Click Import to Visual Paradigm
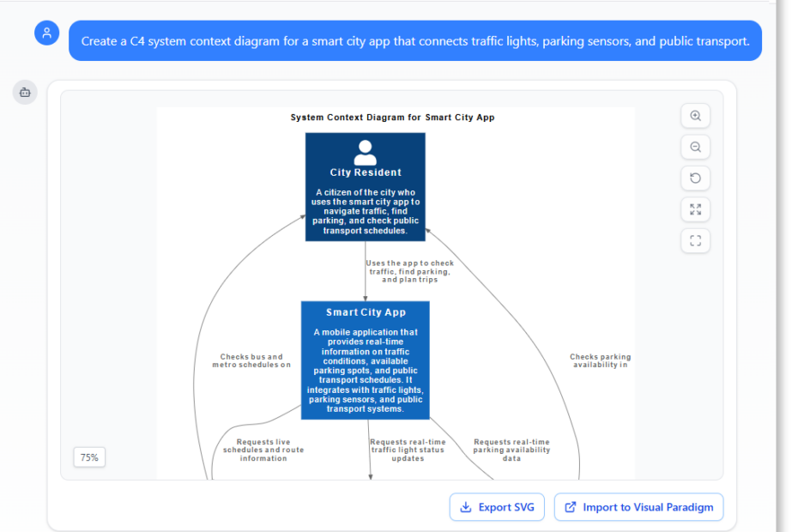Image resolution: width=798 pixels, height=532 pixels. click(x=638, y=507)
